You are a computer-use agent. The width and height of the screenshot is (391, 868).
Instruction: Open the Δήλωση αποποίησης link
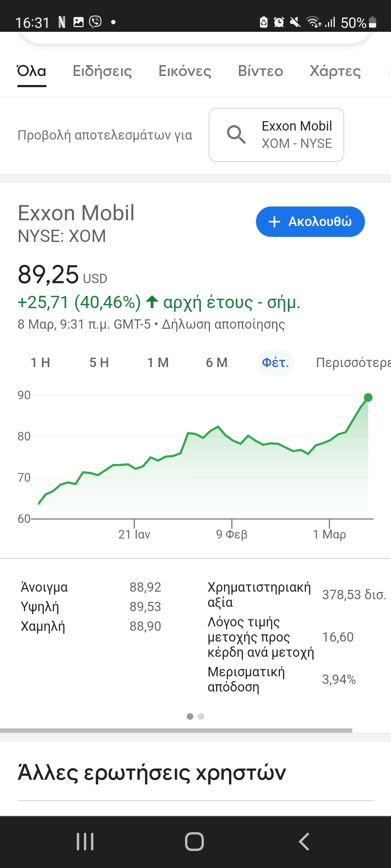click(x=223, y=324)
